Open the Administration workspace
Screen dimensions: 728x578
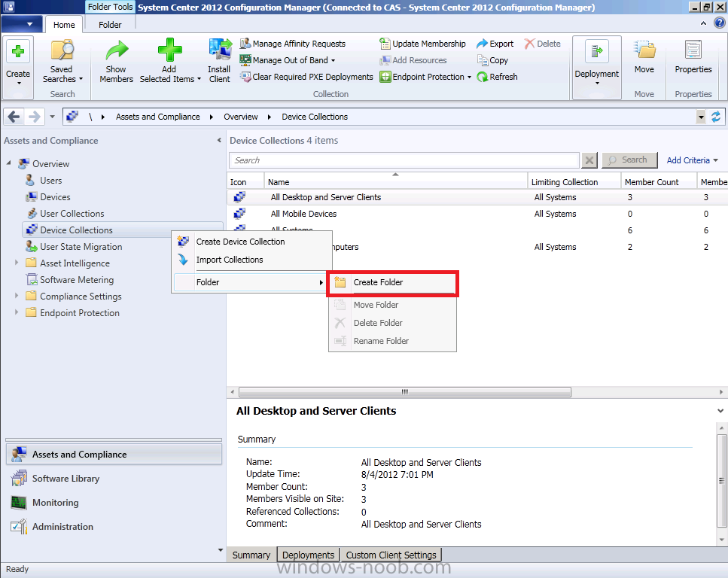[114, 527]
